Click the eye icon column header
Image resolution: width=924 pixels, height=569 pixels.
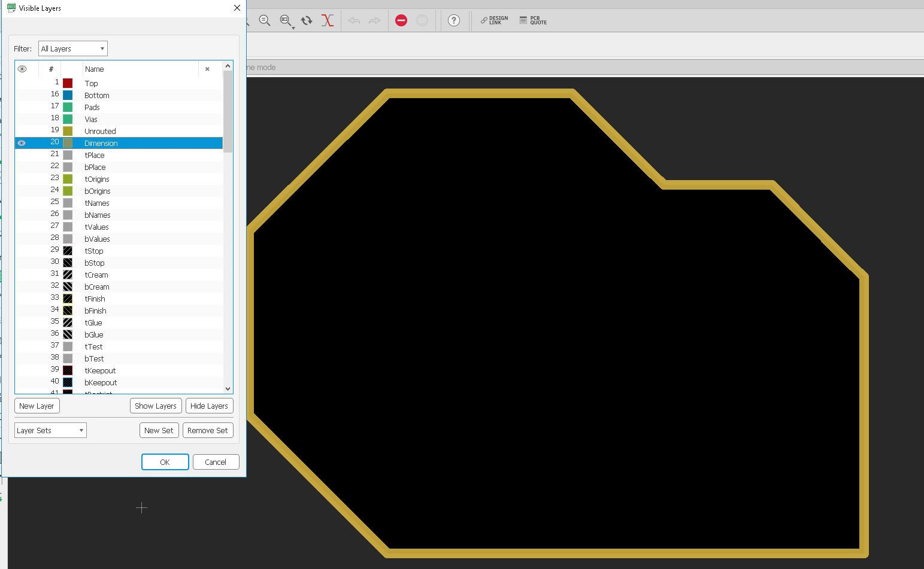pos(22,69)
